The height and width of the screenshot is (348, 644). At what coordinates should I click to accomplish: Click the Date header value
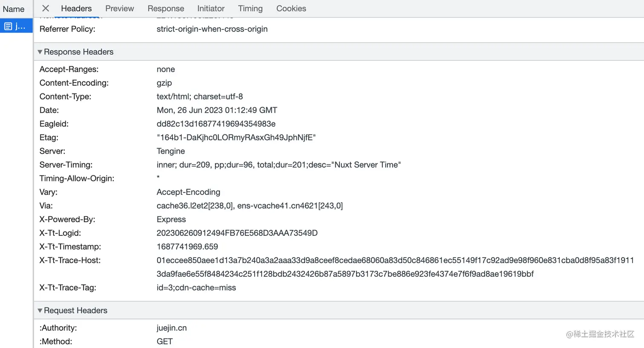(x=217, y=110)
